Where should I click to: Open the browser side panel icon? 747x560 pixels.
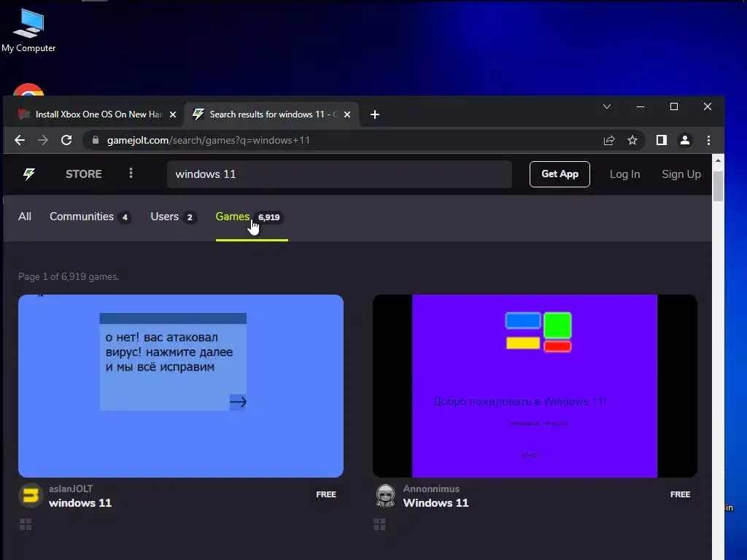pos(661,140)
